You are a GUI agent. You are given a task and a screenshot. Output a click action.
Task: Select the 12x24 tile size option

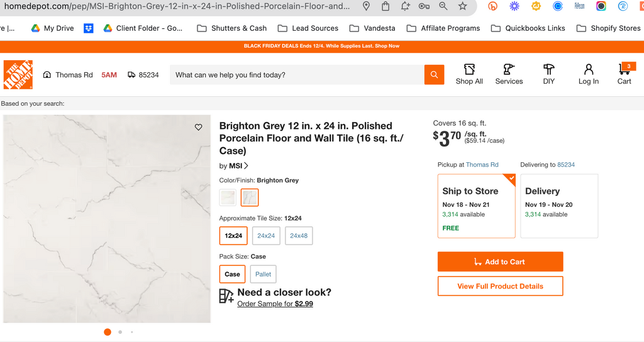(233, 236)
